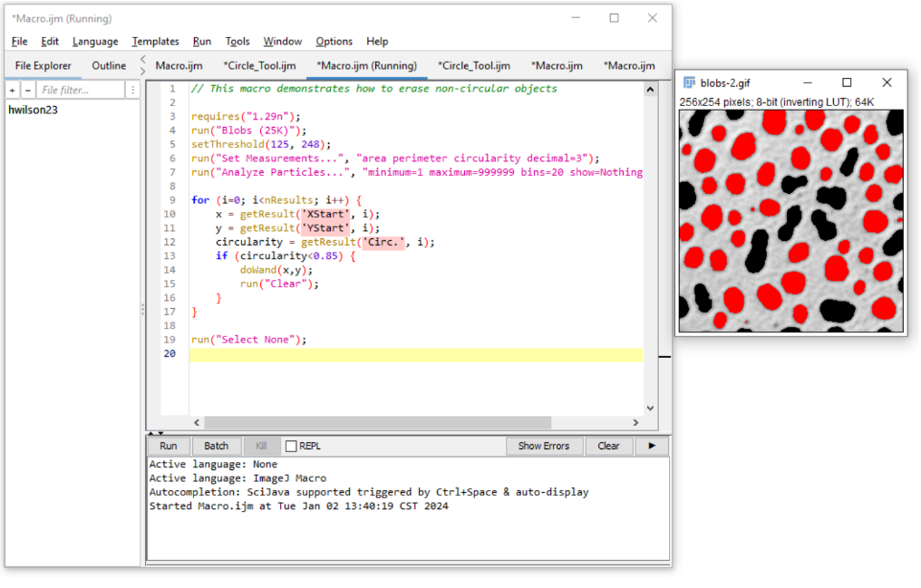The width and height of the screenshot is (921, 588).
Task: Open the Language menu
Action: click(95, 42)
